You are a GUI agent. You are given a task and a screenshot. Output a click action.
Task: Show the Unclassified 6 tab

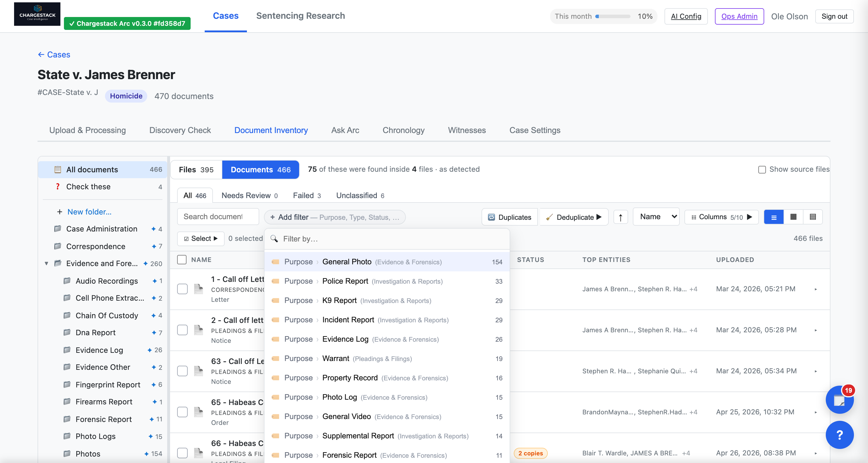(360, 196)
